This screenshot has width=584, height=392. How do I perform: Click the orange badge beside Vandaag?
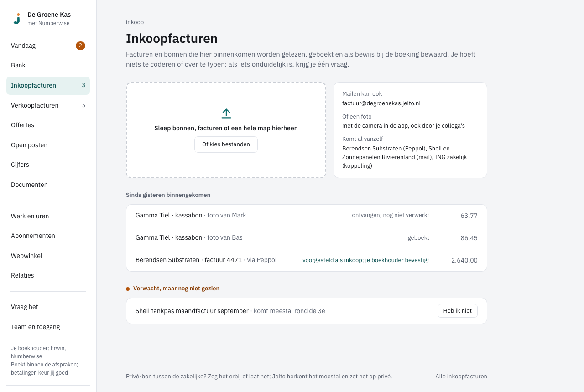click(x=80, y=46)
